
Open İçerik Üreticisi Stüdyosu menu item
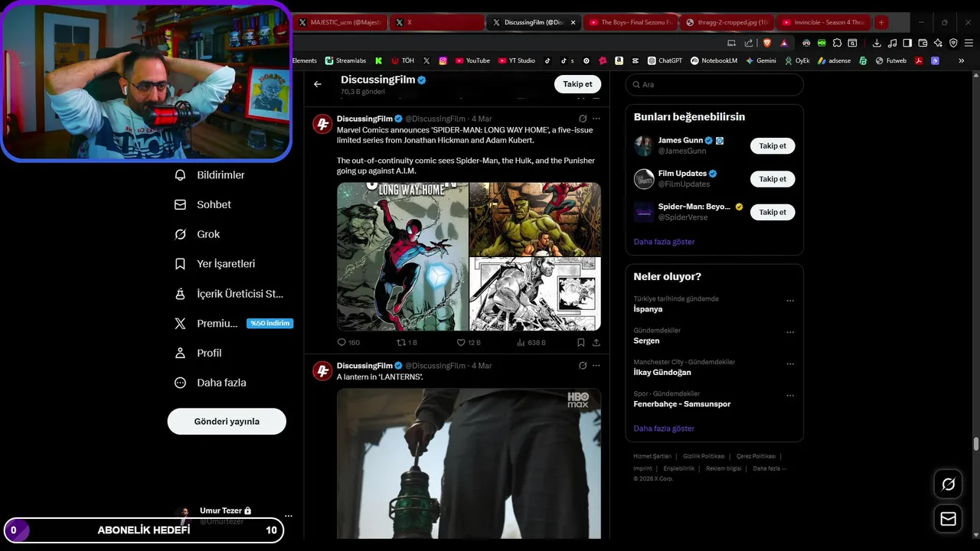[x=229, y=294]
